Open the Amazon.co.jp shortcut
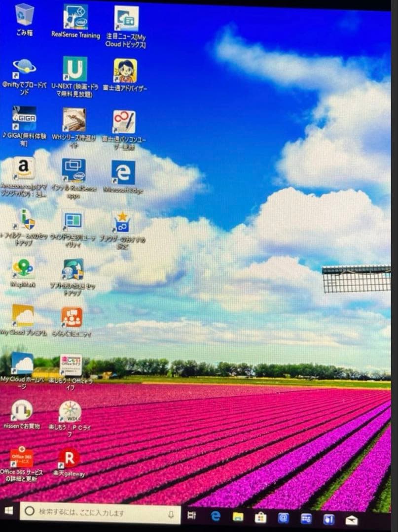The image size is (398, 532). [x=23, y=168]
